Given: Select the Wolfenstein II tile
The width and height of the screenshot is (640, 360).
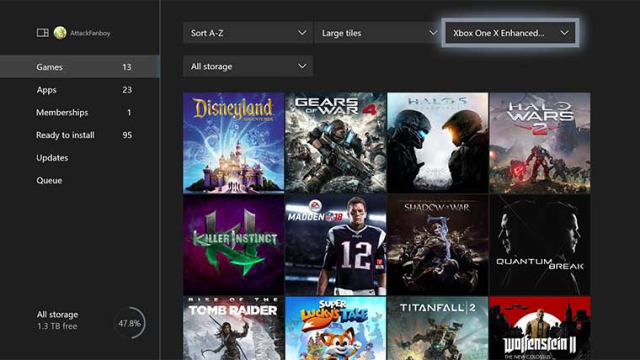Looking at the screenshot, I should pyautogui.click(x=540, y=328).
